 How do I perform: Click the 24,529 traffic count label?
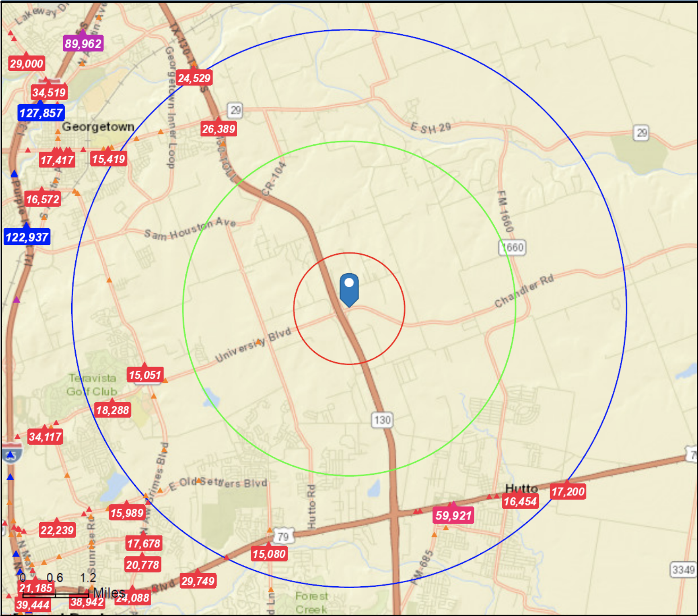tap(194, 78)
